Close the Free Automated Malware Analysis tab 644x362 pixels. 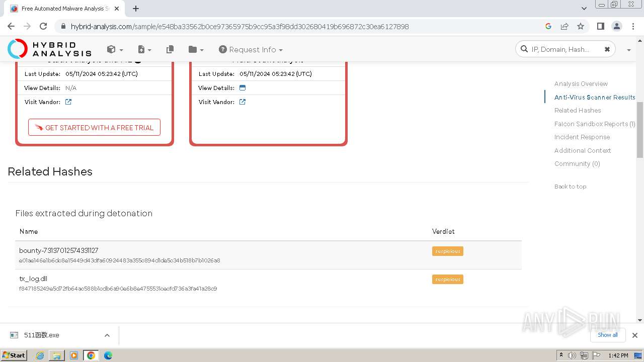[x=117, y=9]
